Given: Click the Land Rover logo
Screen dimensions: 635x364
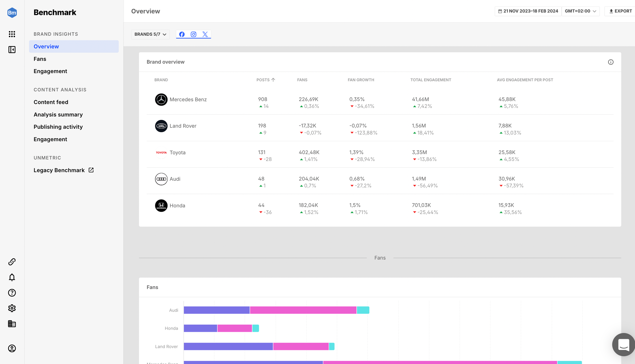Looking at the screenshot, I should pos(161,126).
